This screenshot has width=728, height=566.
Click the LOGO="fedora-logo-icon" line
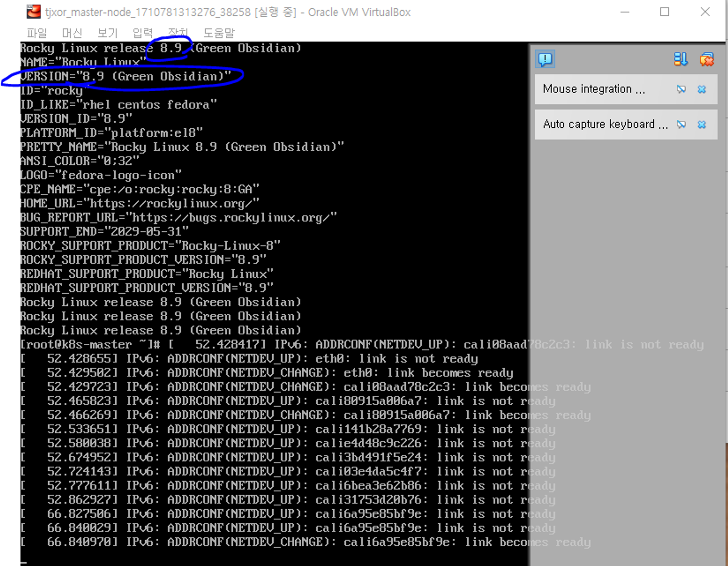click(x=101, y=175)
